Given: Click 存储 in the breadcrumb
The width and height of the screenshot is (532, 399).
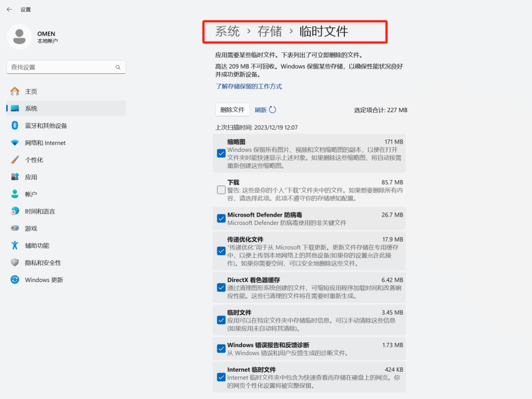Looking at the screenshot, I should 270,31.
